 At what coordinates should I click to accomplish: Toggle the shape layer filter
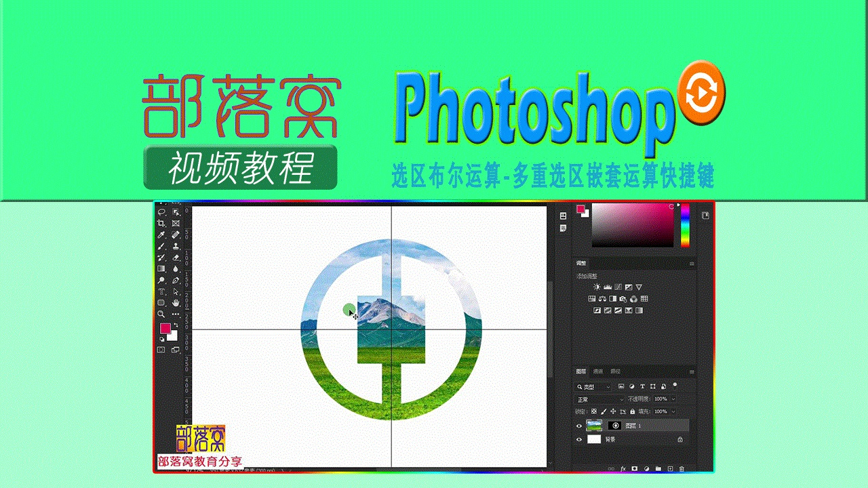652,386
